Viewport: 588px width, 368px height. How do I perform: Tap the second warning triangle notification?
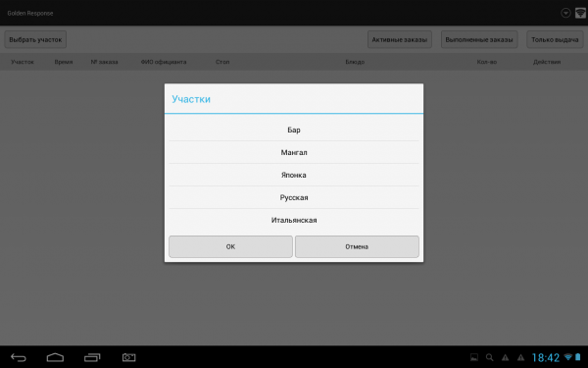(x=520, y=357)
